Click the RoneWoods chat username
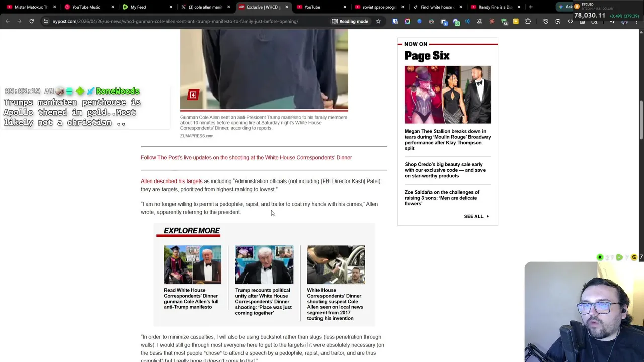This screenshot has height=362, width=644. pos(117,91)
